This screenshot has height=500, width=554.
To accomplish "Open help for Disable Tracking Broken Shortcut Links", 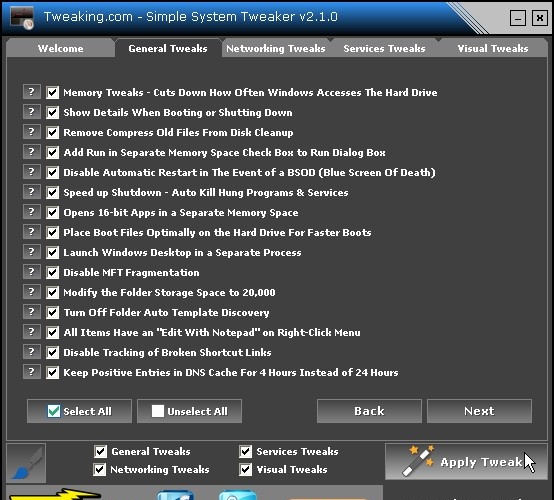I will point(31,352).
